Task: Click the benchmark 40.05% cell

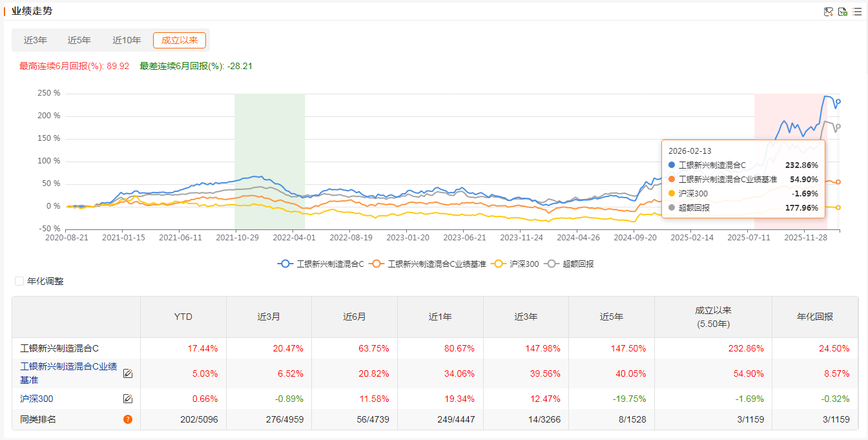Action: click(631, 373)
